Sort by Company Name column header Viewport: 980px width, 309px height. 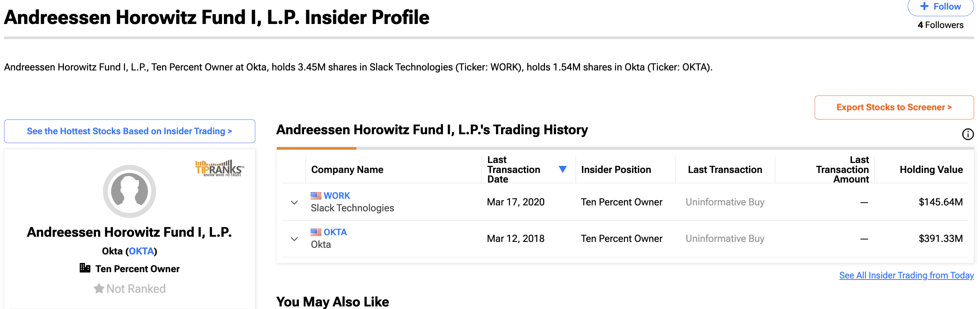pyautogui.click(x=347, y=170)
